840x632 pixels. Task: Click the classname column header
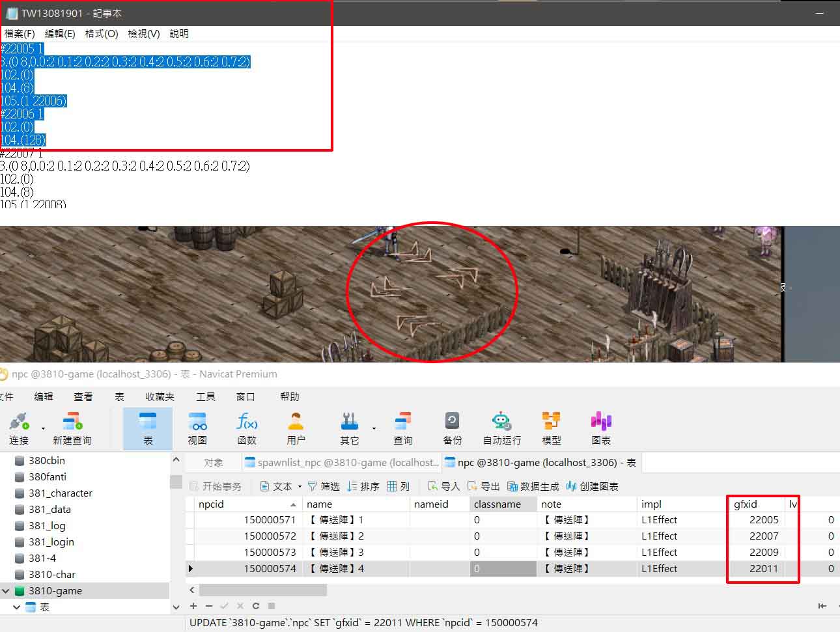point(503,504)
